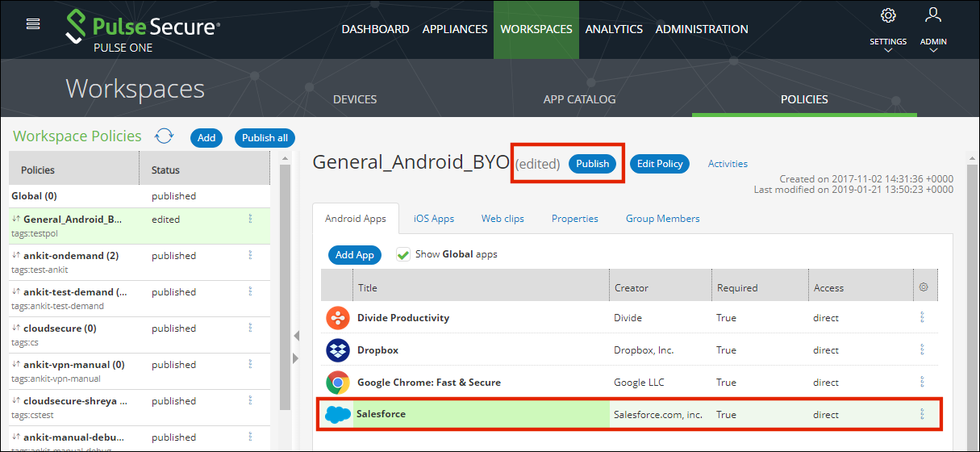Click the refresh workspace policies icon
Screen dimensions: 980x452
[x=165, y=136]
